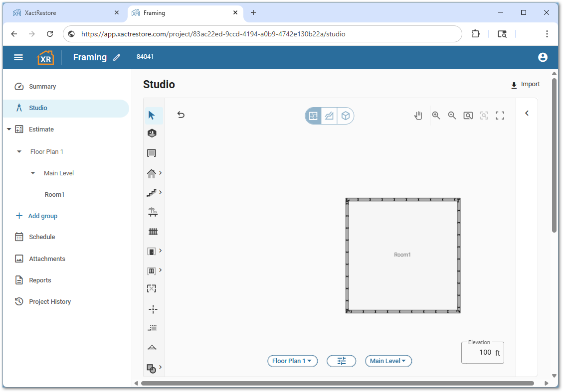Select the arrow selection tool
The width and height of the screenshot is (563, 392).
[153, 115]
